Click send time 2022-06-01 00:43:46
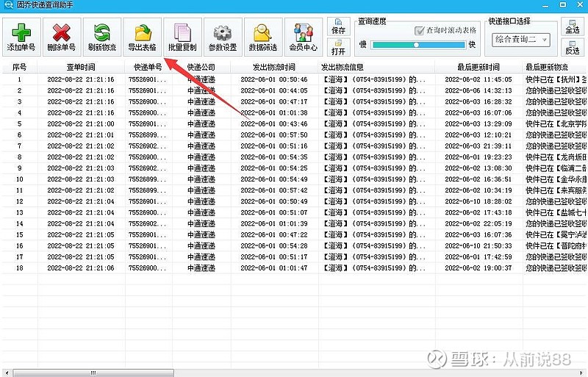Viewport: 588px width, 377px height. point(273,123)
